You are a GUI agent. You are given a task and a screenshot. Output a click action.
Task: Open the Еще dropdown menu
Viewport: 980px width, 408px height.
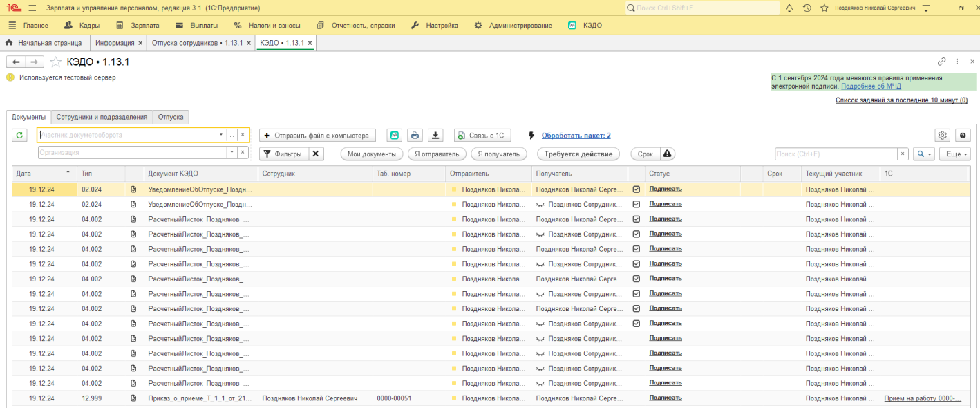coord(954,154)
